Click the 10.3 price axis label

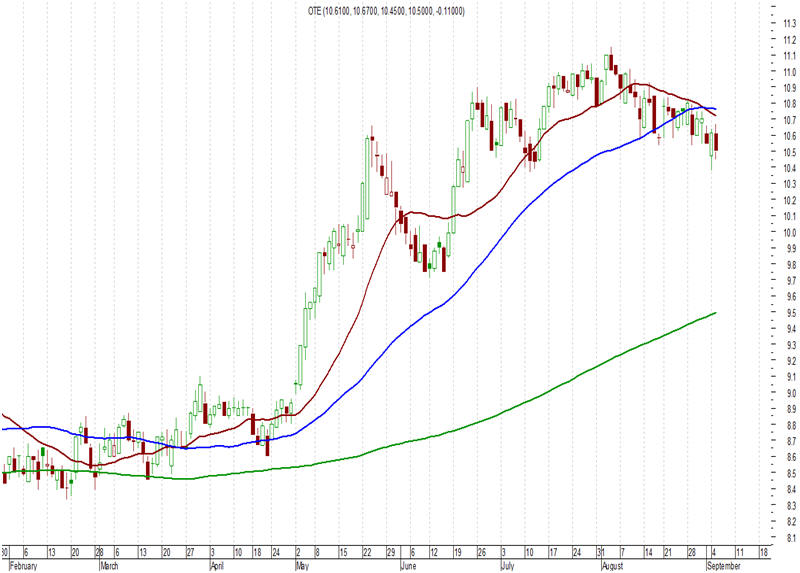pyautogui.click(x=790, y=184)
